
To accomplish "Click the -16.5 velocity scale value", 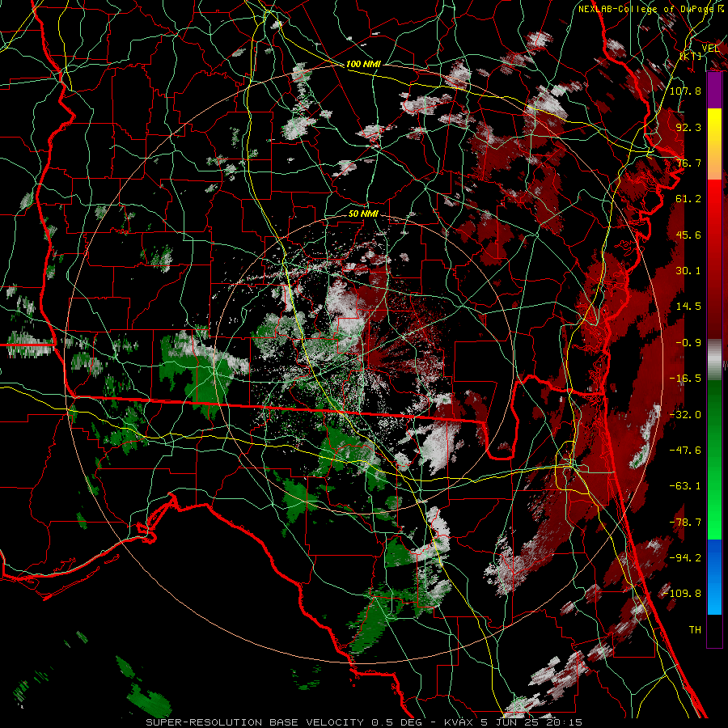I will point(685,379).
